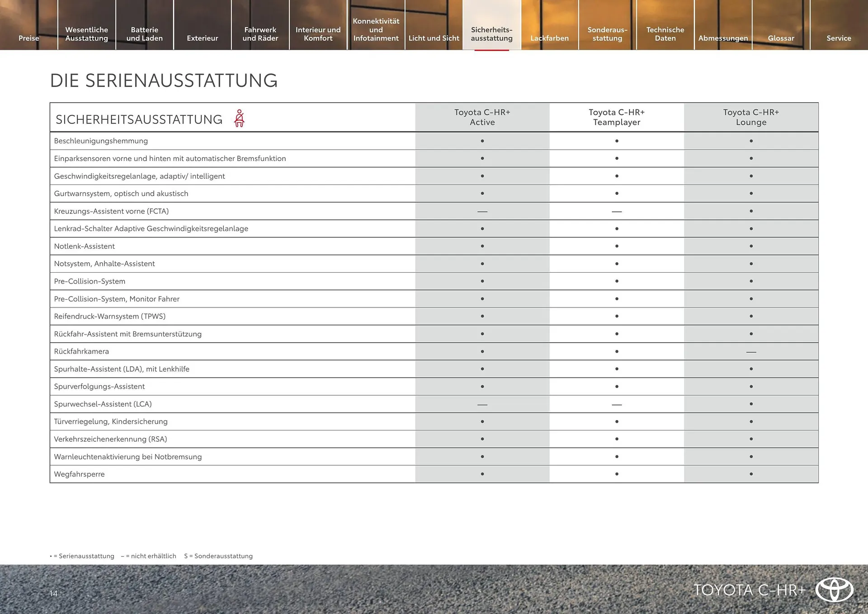Go to the Service section
This screenshot has width=868, height=614.
pos(839,38)
